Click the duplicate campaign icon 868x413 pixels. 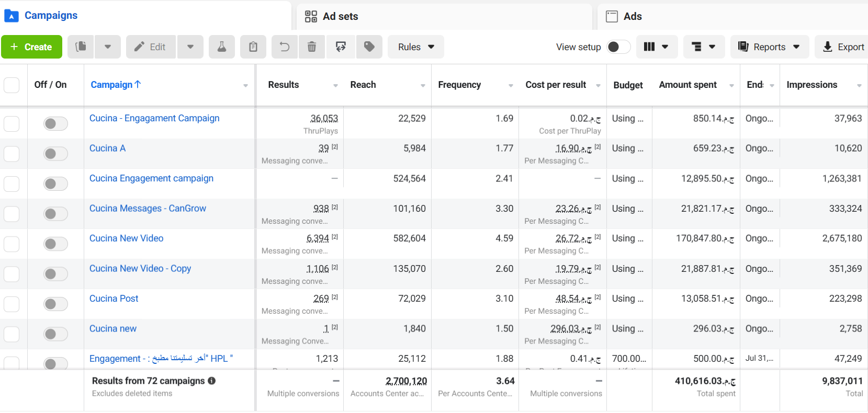click(81, 47)
